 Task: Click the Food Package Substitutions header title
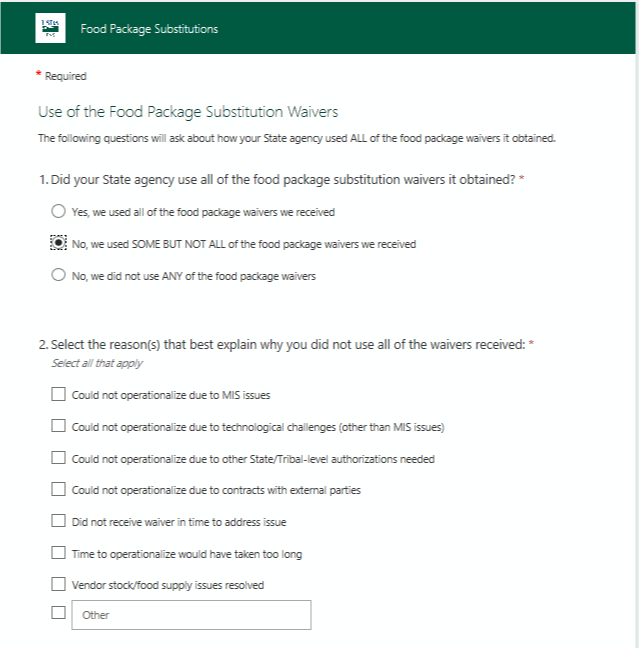(149, 29)
